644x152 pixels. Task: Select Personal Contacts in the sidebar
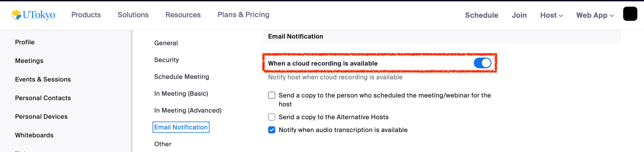(43, 98)
